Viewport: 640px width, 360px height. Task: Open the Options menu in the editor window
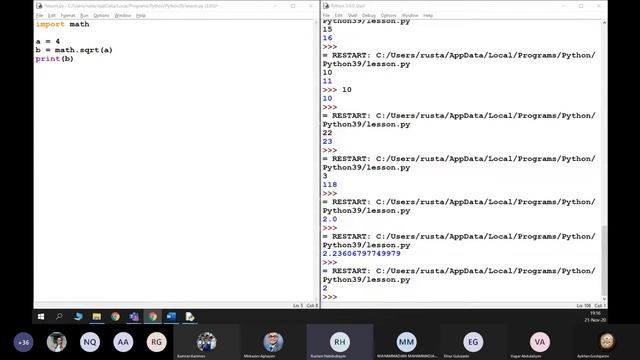tap(101, 16)
